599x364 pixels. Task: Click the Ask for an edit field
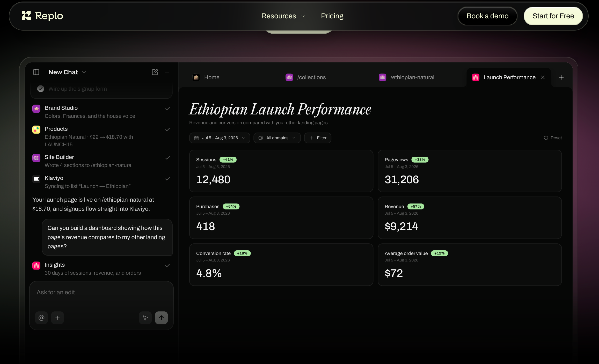pyautogui.click(x=101, y=292)
